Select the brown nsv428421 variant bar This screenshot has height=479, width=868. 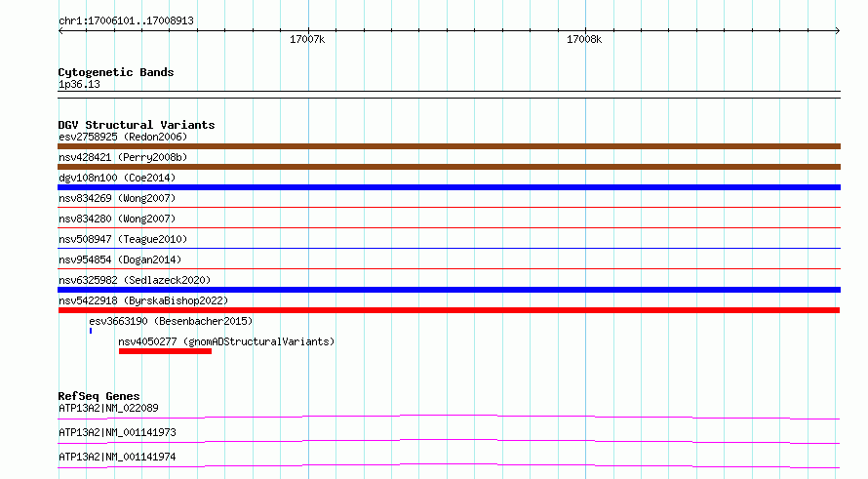449,167
